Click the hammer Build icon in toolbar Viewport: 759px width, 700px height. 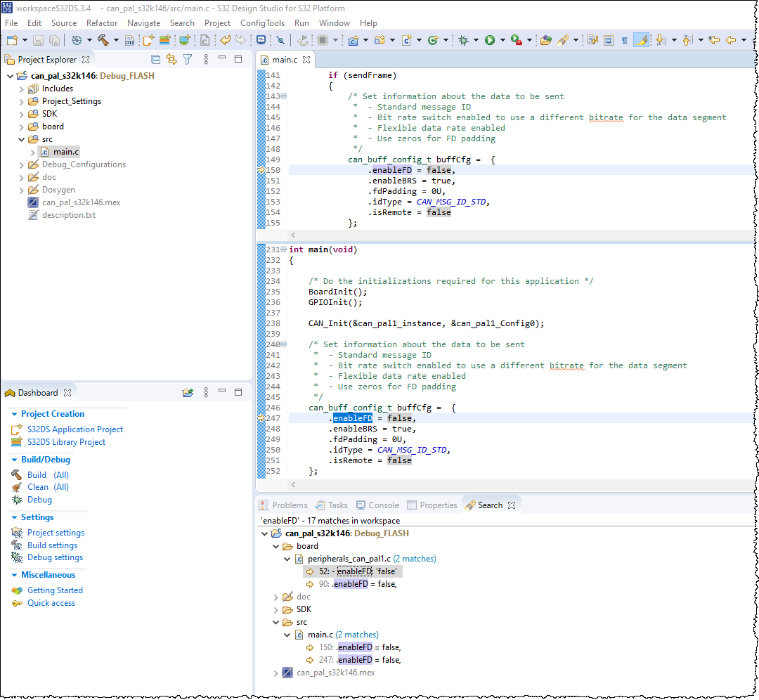[103, 40]
